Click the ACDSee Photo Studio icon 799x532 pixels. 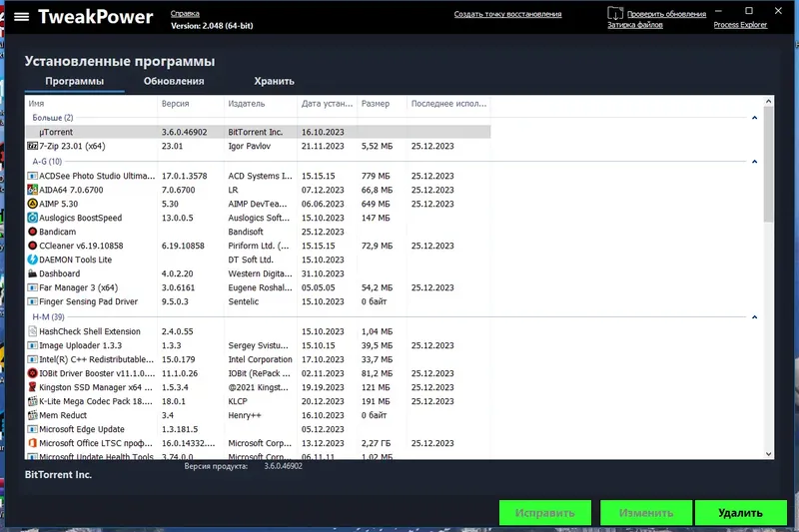32,176
